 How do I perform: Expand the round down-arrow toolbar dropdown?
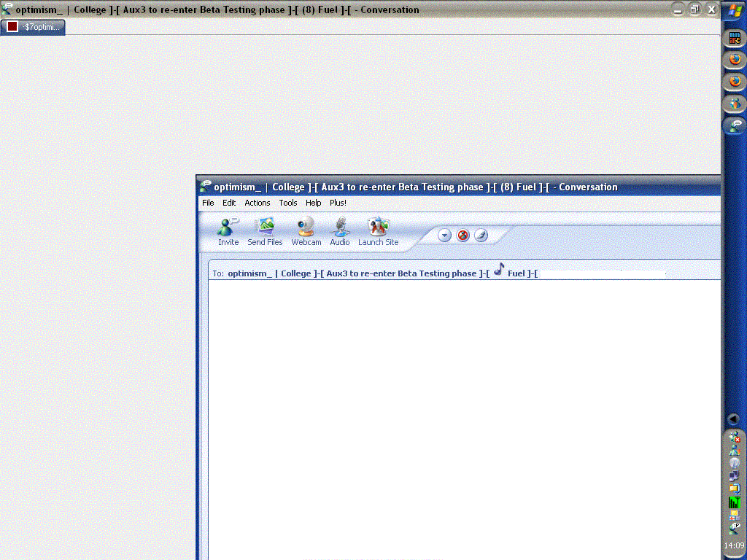click(x=445, y=236)
